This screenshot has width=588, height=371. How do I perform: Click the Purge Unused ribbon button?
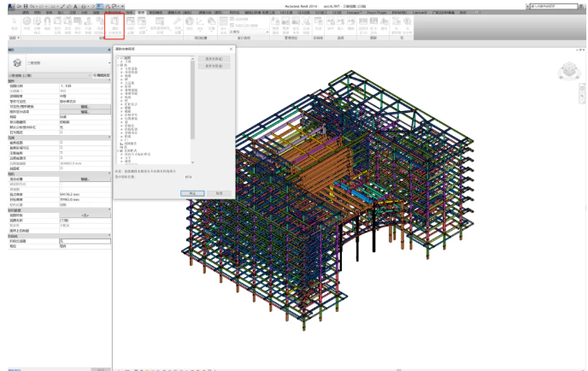point(115,26)
